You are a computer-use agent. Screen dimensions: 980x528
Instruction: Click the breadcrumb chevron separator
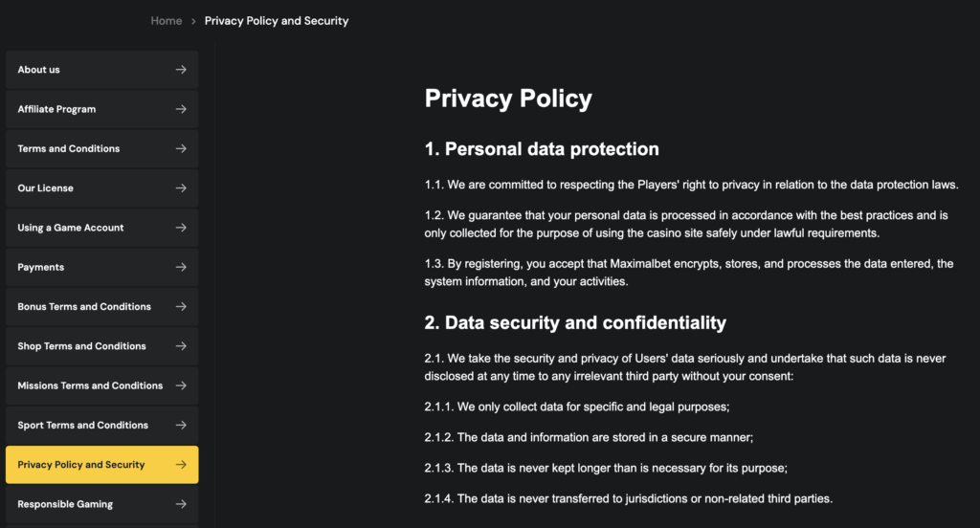click(x=193, y=21)
